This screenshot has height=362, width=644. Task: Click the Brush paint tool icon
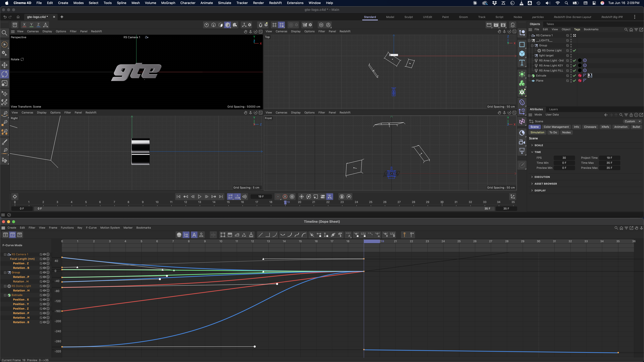click(5, 142)
